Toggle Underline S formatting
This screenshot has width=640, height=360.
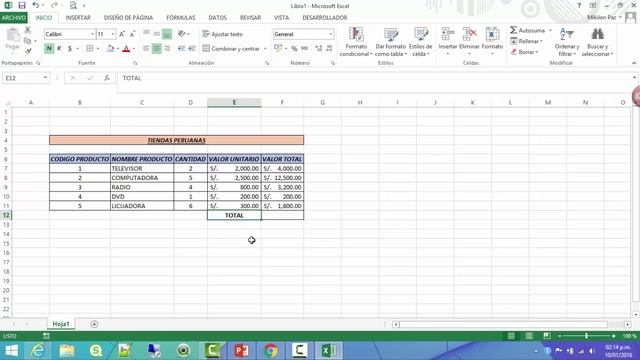tap(70, 49)
